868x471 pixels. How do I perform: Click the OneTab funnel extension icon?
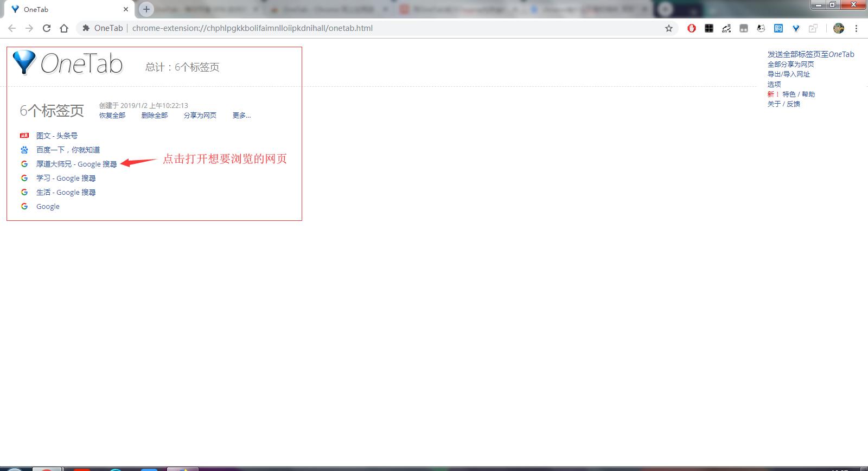(x=796, y=28)
